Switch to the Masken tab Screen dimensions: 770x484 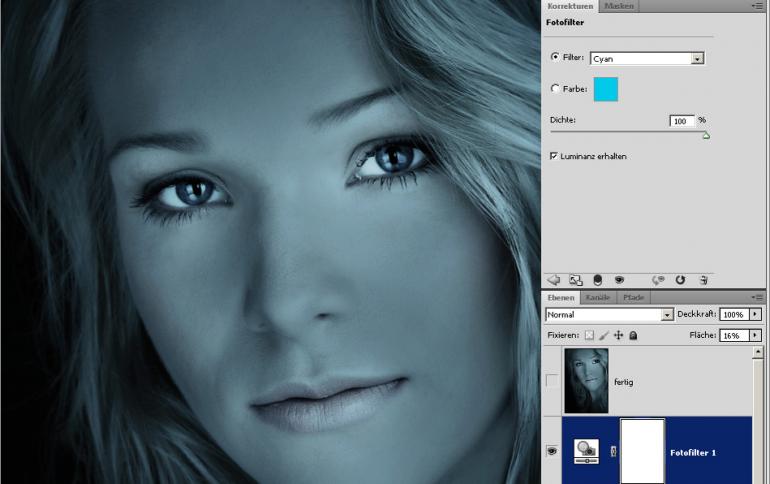619,6
